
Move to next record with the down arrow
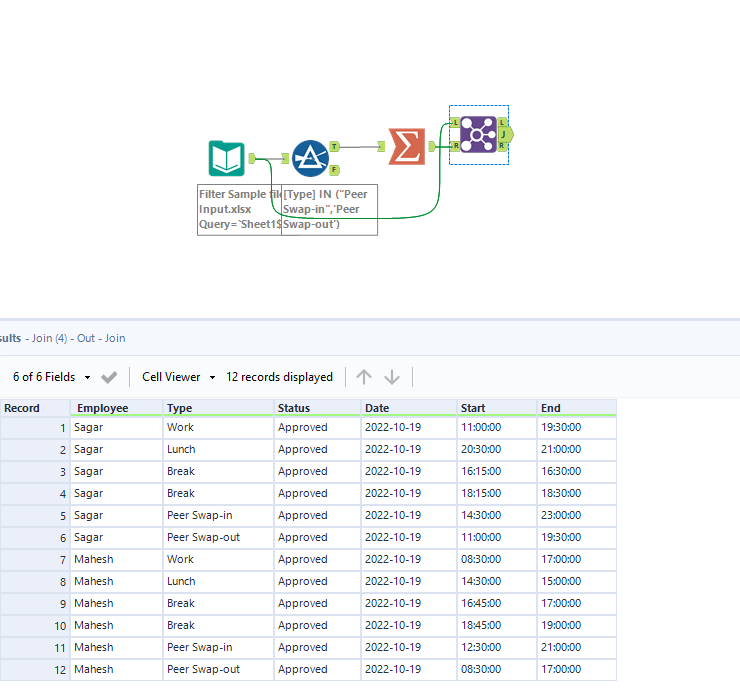(392, 377)
